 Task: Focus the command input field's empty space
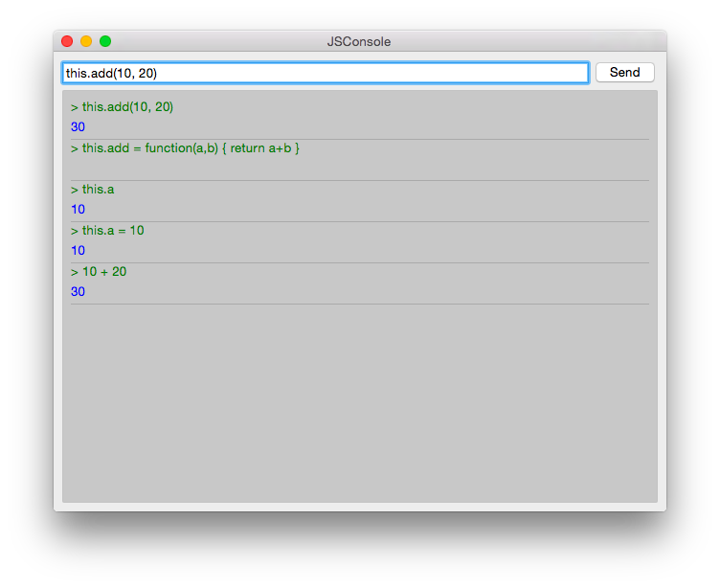pos(383,73)
